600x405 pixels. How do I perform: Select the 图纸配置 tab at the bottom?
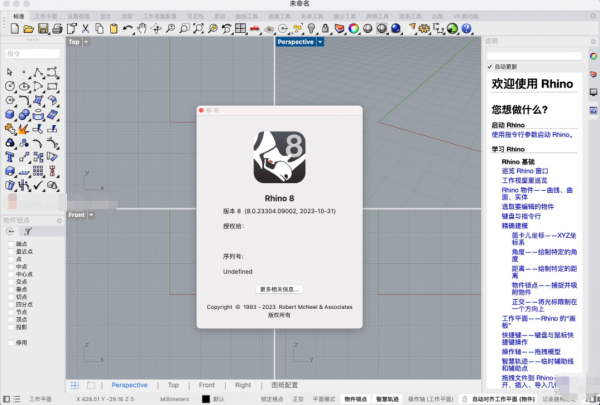tap(284, 385)
